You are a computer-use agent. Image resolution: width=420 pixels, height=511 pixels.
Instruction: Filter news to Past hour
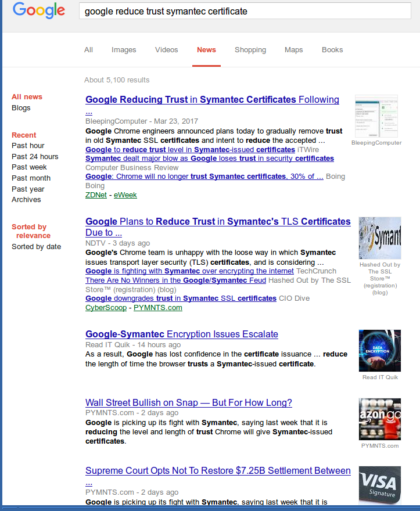point(28,146)
